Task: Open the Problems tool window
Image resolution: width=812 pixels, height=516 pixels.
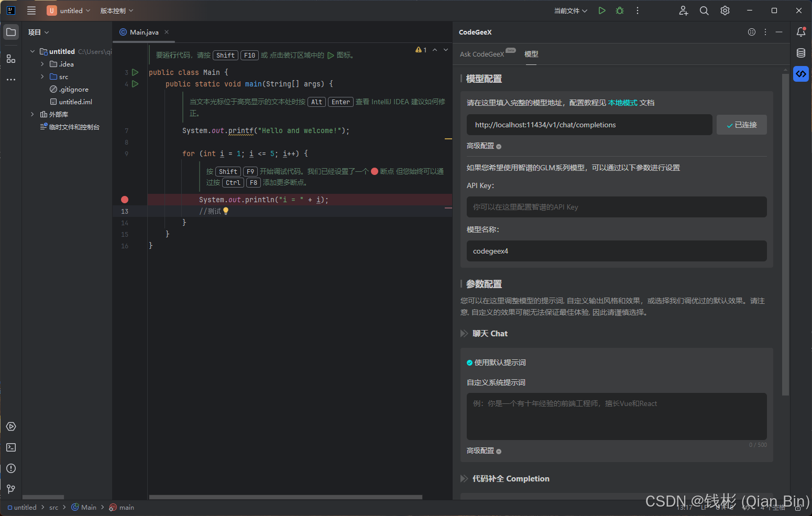Action: tap(11, 468)
